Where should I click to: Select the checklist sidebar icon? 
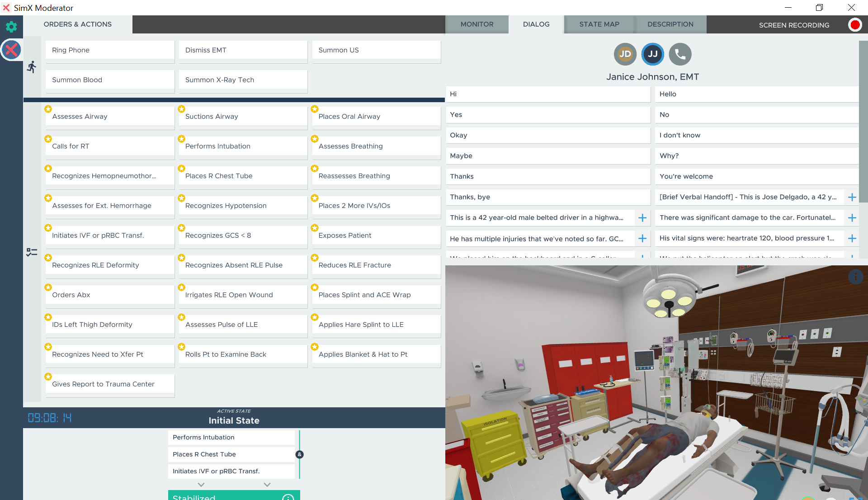(x=32, y=252)
